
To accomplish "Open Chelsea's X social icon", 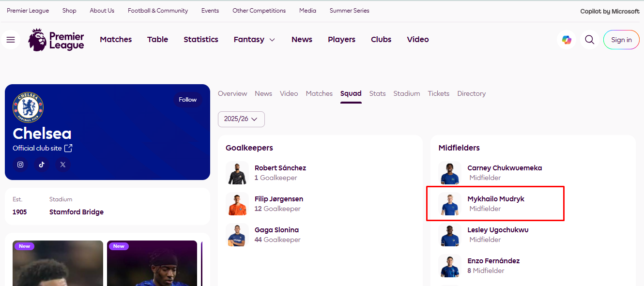I will pyautogui.click(x=63, y=165).
